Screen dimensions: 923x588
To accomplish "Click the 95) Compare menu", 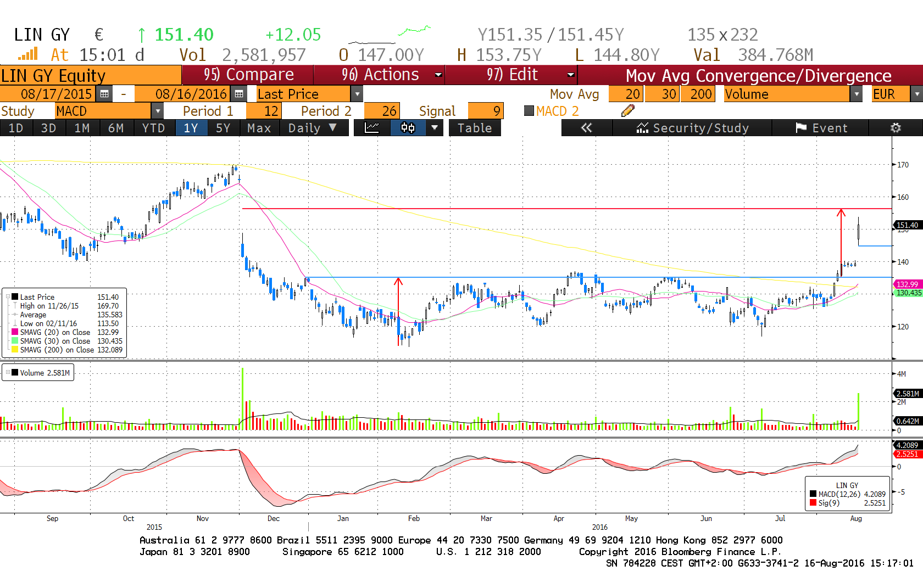I will [x=248, y=75].
